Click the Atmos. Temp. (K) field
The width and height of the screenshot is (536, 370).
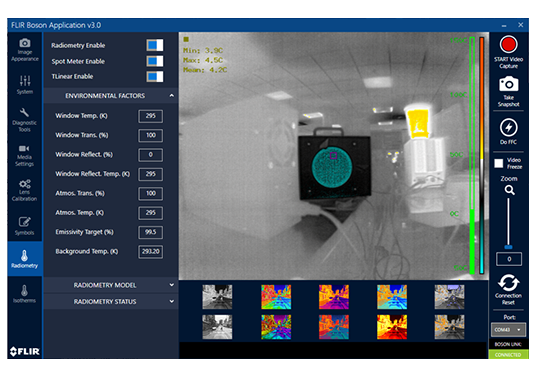[x=150, y=213]
